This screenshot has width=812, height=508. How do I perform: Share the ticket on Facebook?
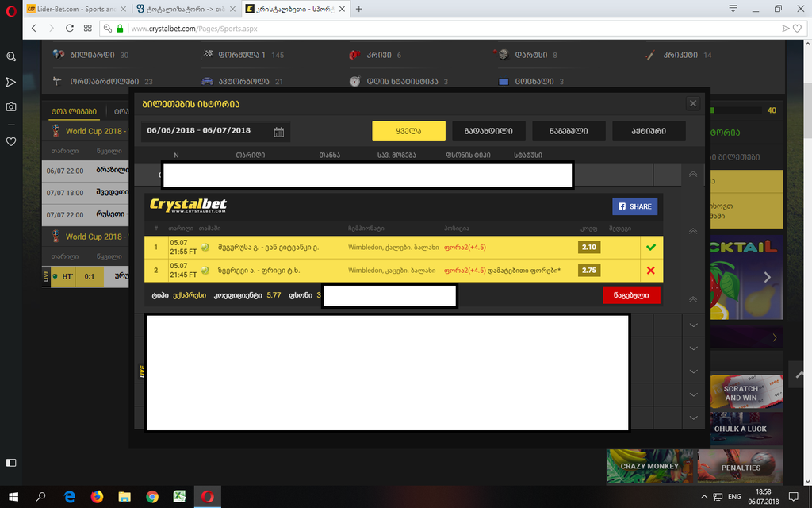click(635, 206)
